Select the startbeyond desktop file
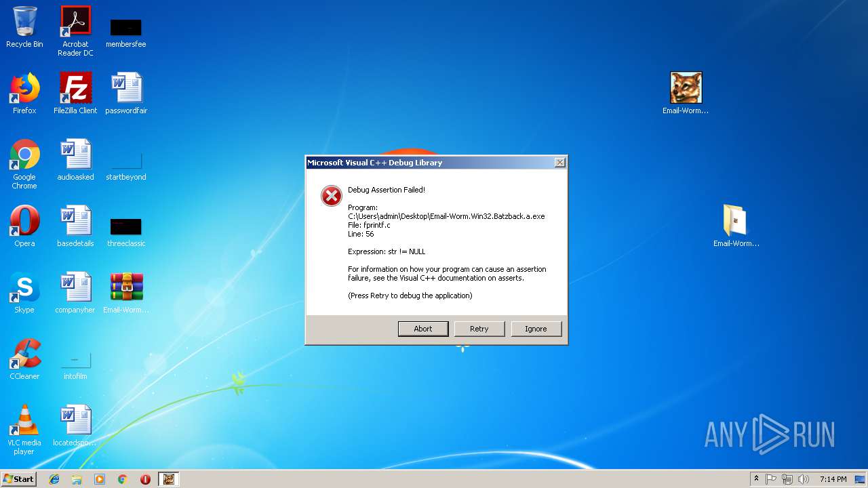This screenshot has width=868, height=488. click(x=126, y=167)
